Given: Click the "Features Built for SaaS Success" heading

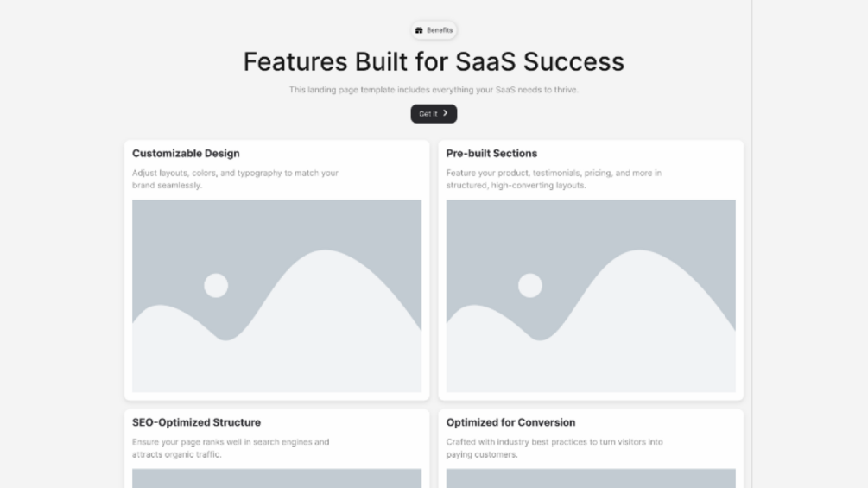Looking at the screenshot, I should click(434, 62).
